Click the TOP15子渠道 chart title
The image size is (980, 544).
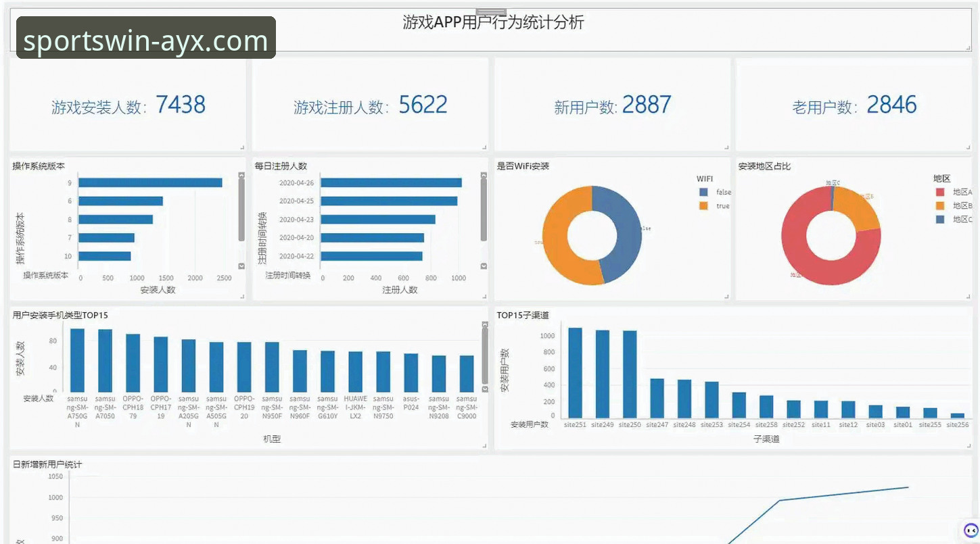click(523, 315)
